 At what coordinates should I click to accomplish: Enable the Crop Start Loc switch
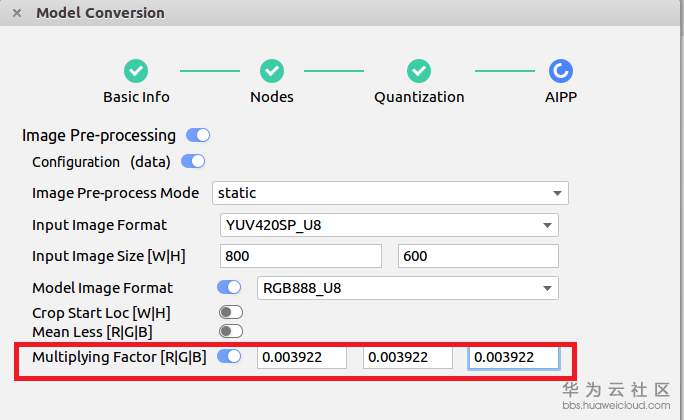(231, 313)
